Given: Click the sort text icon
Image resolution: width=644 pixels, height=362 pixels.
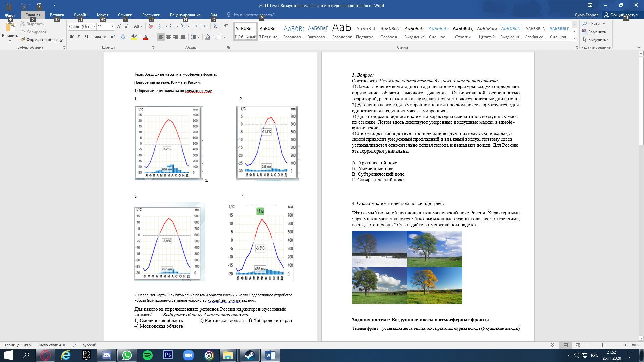Looking at the screenshot, I should click(x=216, y=26).
